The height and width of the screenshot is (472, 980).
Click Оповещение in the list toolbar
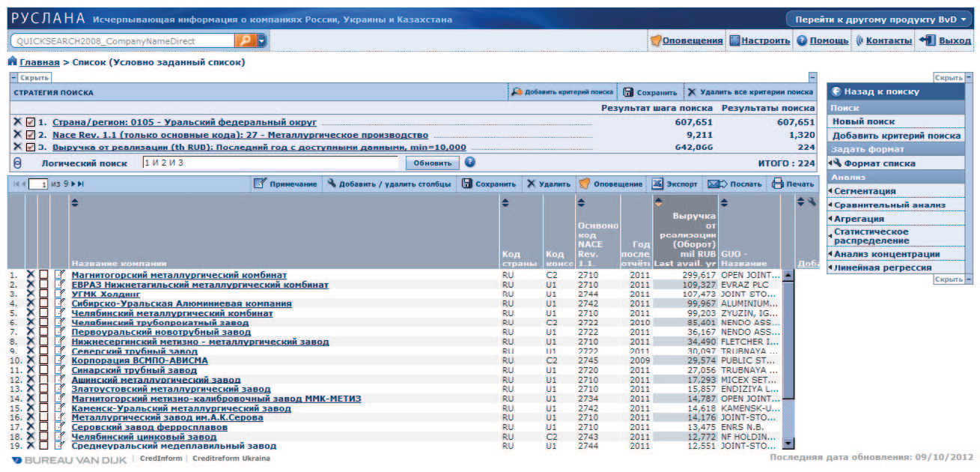tap(610, 184)
